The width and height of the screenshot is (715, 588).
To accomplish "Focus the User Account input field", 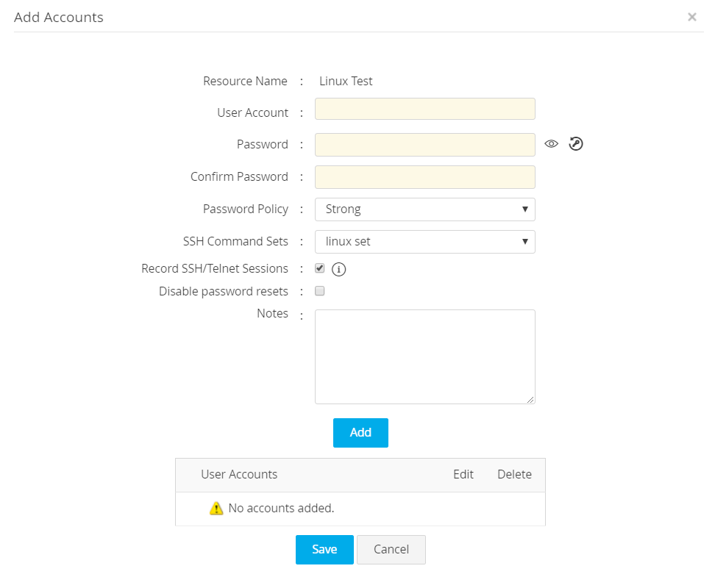I will pyautogui.click(x=424, y=109).
